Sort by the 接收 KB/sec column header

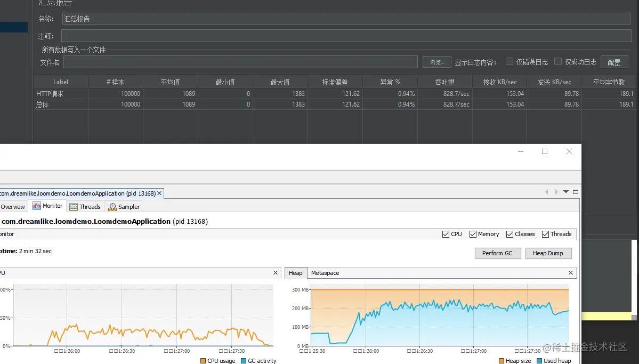pos(499,82)
